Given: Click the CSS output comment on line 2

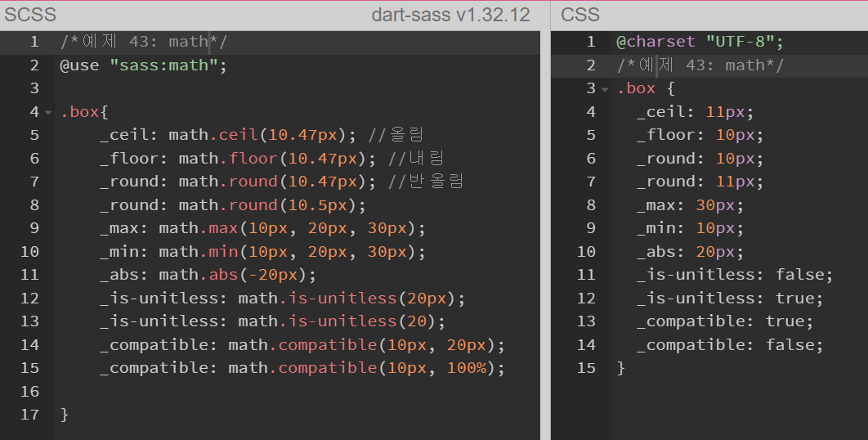Looking at the screenshot, I should (700, 65).
